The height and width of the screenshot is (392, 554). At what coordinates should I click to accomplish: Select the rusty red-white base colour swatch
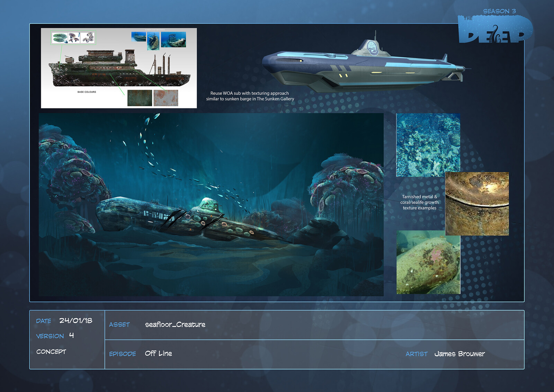click(x=166, y=98)
